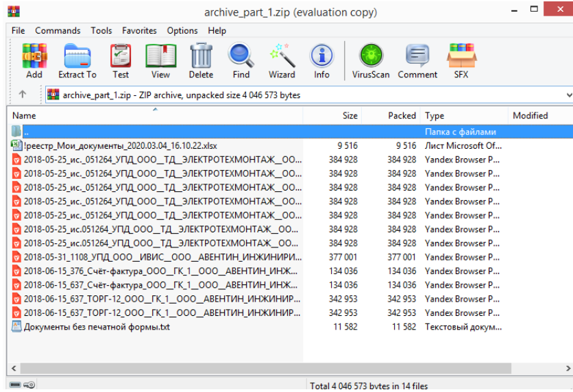Click the txt document file icon

click(16, 326)
